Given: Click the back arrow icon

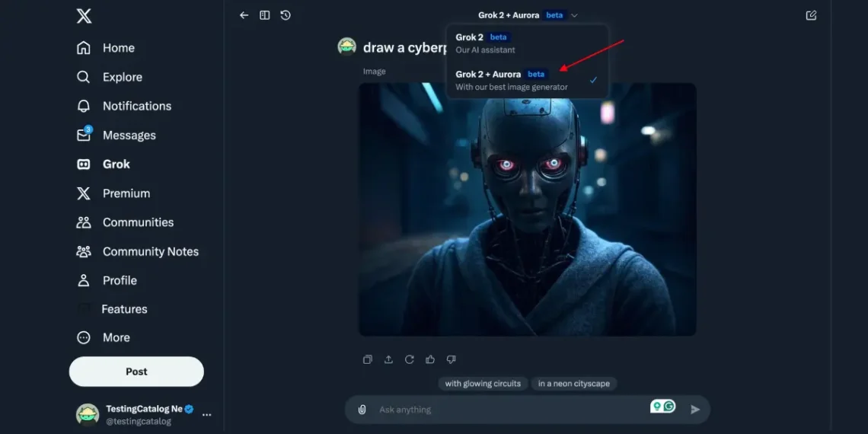Looking at the screenshot, I should tap(244, 15).
